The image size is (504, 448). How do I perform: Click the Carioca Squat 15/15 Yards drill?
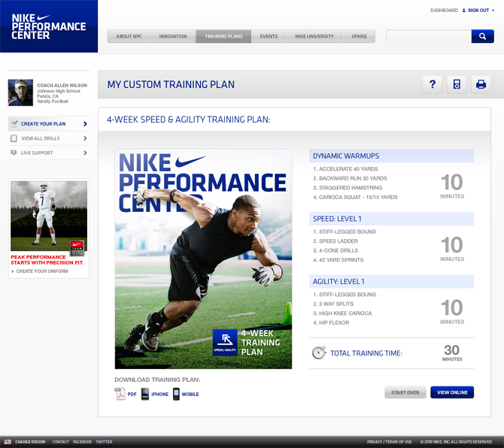pyautogui.click(x=355, y=197)
